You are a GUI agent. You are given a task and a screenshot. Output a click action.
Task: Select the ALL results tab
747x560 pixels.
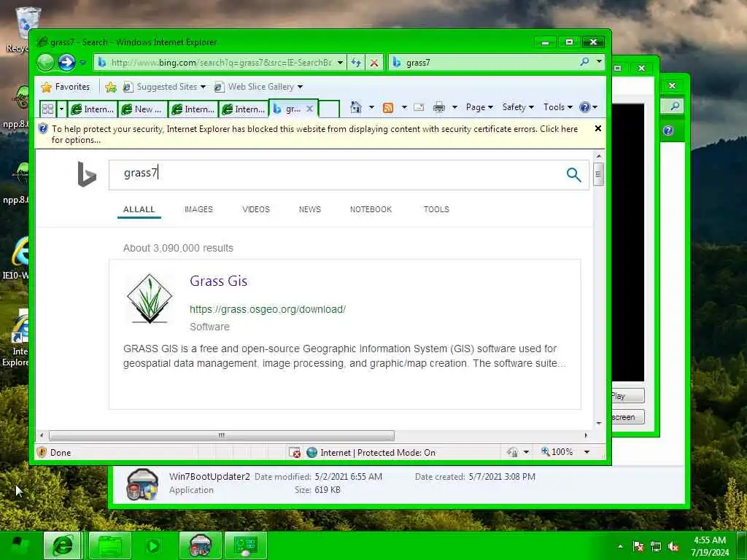139,209
